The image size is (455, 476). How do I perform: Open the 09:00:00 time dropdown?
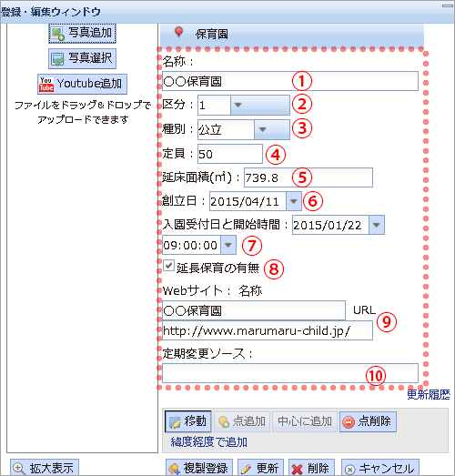click(x=228, y=245)
